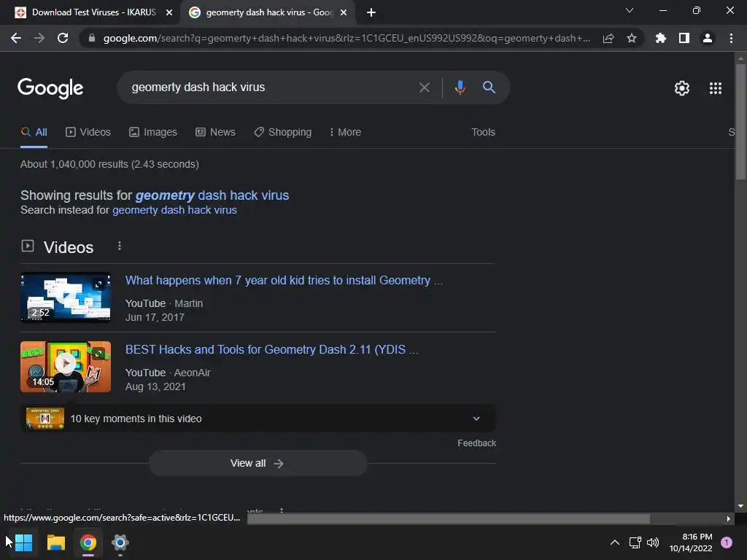Viewport: 747px width, 560px height.
Task: Open Google quick settings gear
Action: (682, 88)
